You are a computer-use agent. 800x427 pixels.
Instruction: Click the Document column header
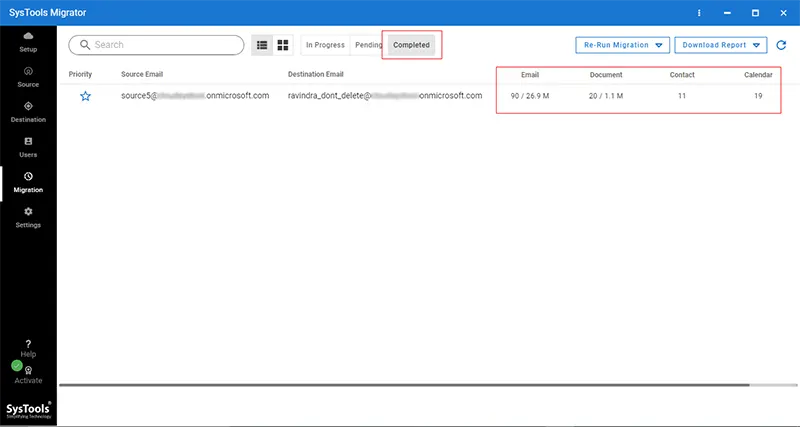tap(606, 75)
